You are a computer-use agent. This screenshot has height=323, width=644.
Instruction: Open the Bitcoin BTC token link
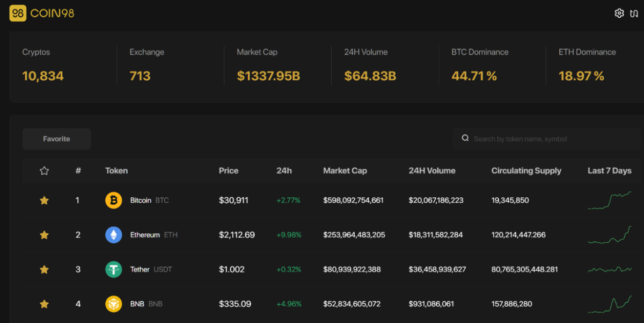(x=149, y=200)
